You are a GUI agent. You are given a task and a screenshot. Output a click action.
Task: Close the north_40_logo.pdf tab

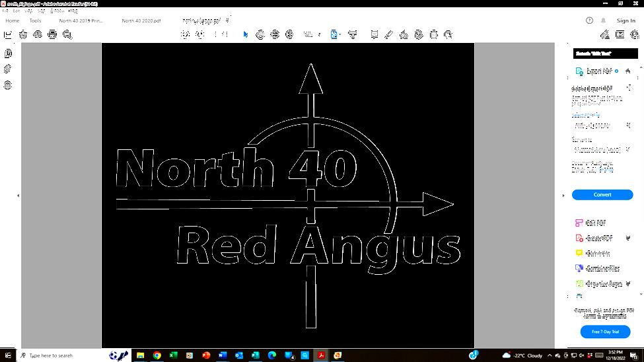coord(227,20)
